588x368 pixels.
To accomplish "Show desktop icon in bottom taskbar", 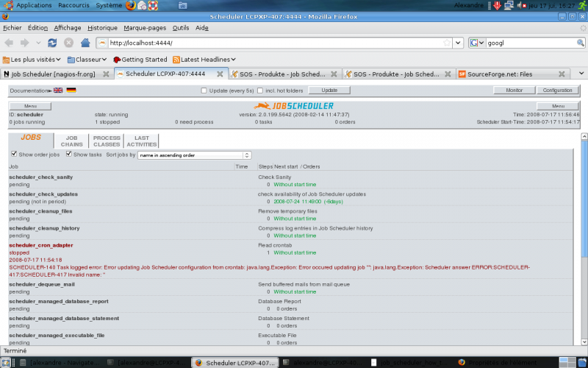I will pos(7,362).
